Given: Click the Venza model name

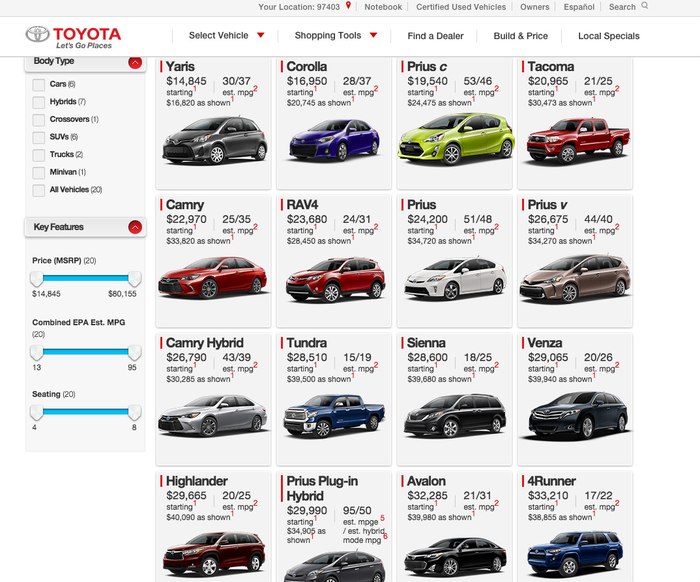Looking at the screenshot, I should tap(545, 343).
